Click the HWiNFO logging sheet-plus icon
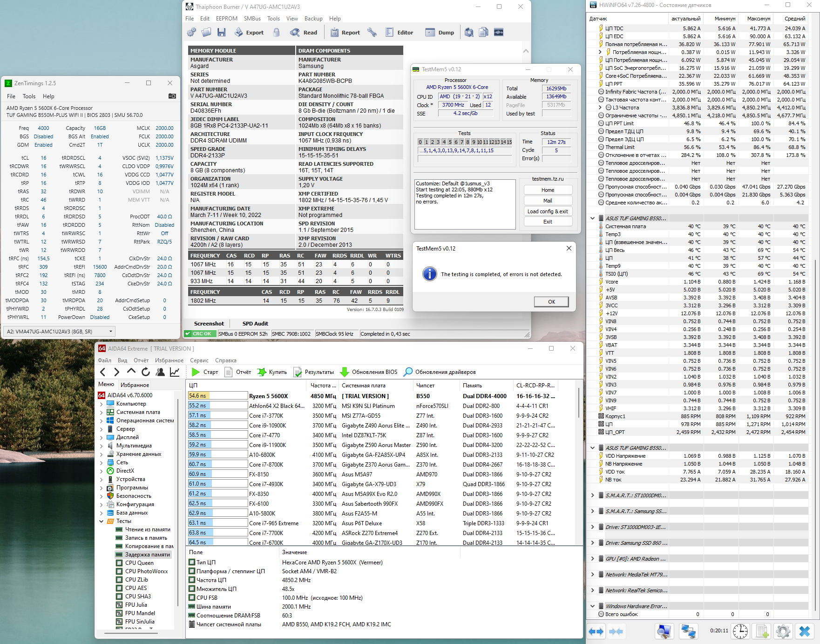The height and width of the screenshot is (644, 820). 762,631
